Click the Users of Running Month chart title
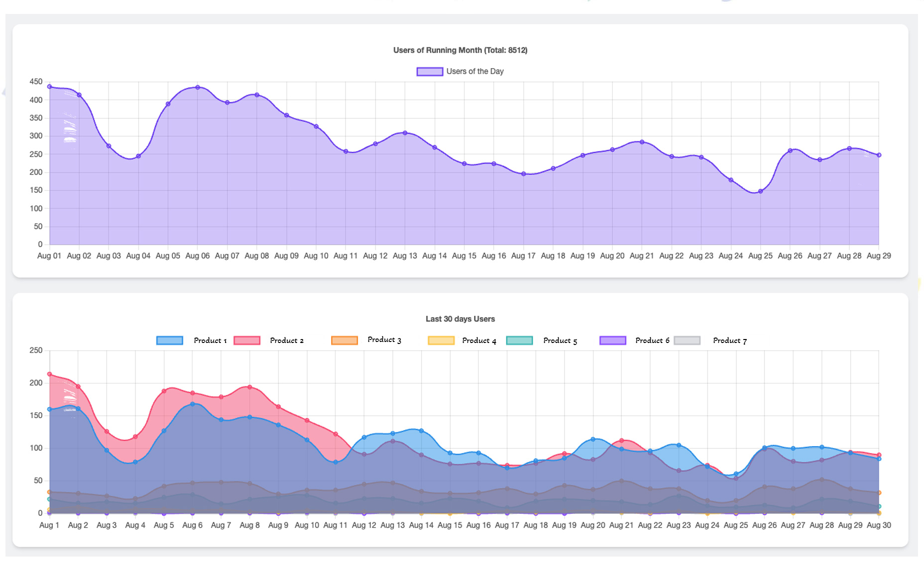924x571 pixels. pos(460,50)
